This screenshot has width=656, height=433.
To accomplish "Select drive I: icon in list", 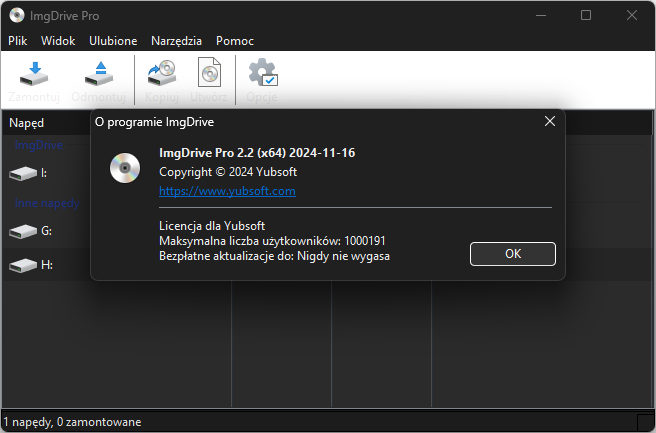I will coord(23,173).
